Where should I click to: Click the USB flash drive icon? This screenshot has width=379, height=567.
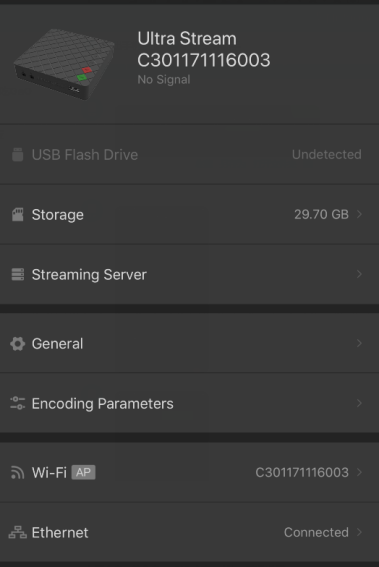[x=17, y=155]
